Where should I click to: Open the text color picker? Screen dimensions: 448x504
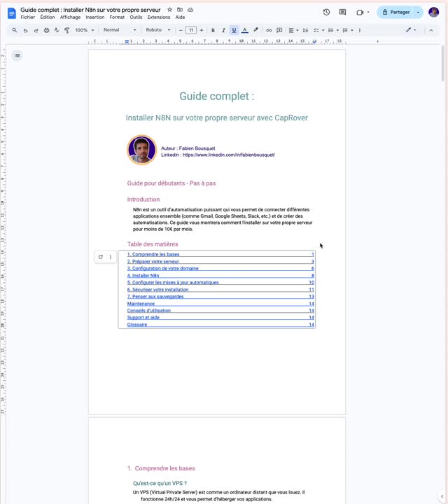[x=244, y=30]
